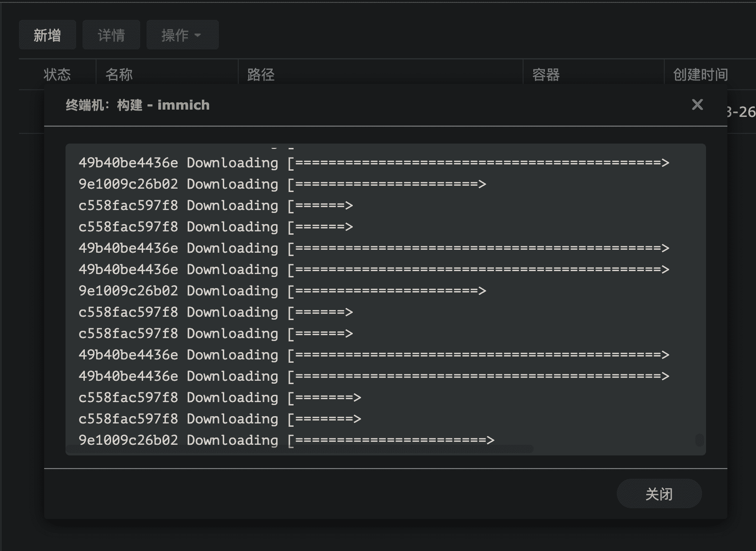756x551 pixels.
Task: Select the dialog title 终端机：构建 - immich
Action: pyautogui.click(x=138, y=105)
